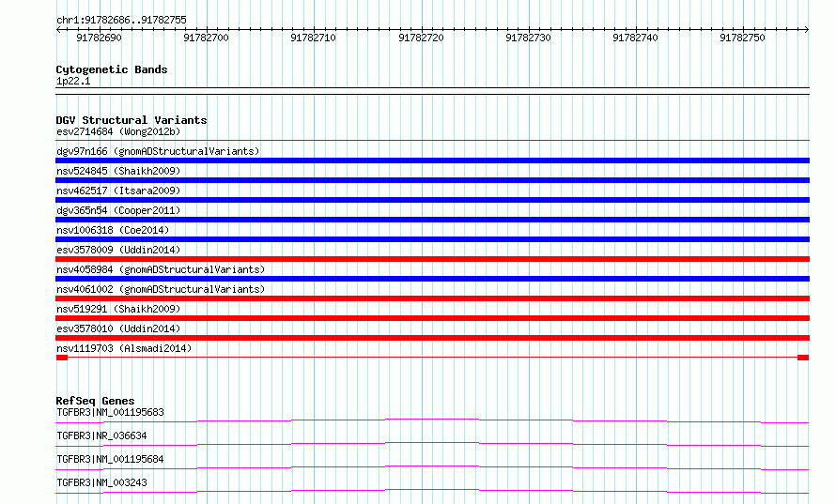Screen dimensions: 836x504
Task: Select the TGFBR3|NR_036634 gene label
Action: (x=101, y=435)
